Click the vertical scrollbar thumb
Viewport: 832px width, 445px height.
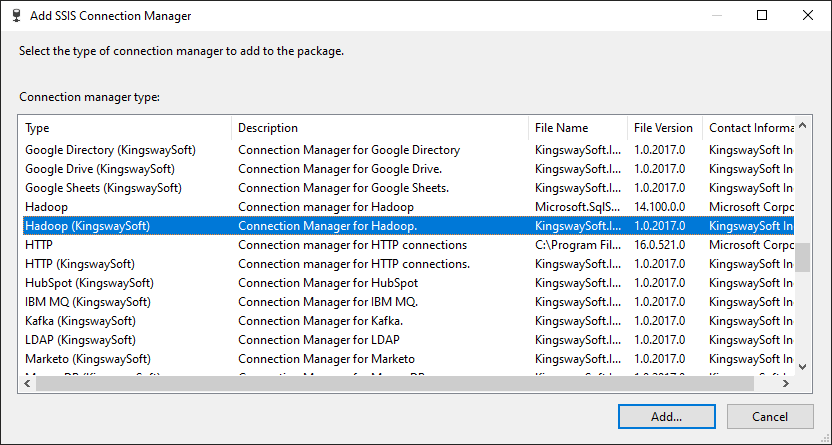pos(802,257)
